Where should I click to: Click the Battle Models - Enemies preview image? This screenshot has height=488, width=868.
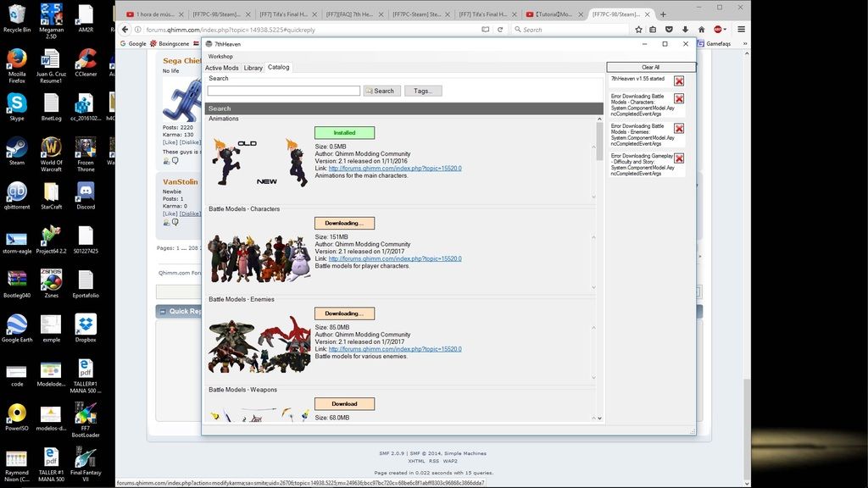click(259, 343)
